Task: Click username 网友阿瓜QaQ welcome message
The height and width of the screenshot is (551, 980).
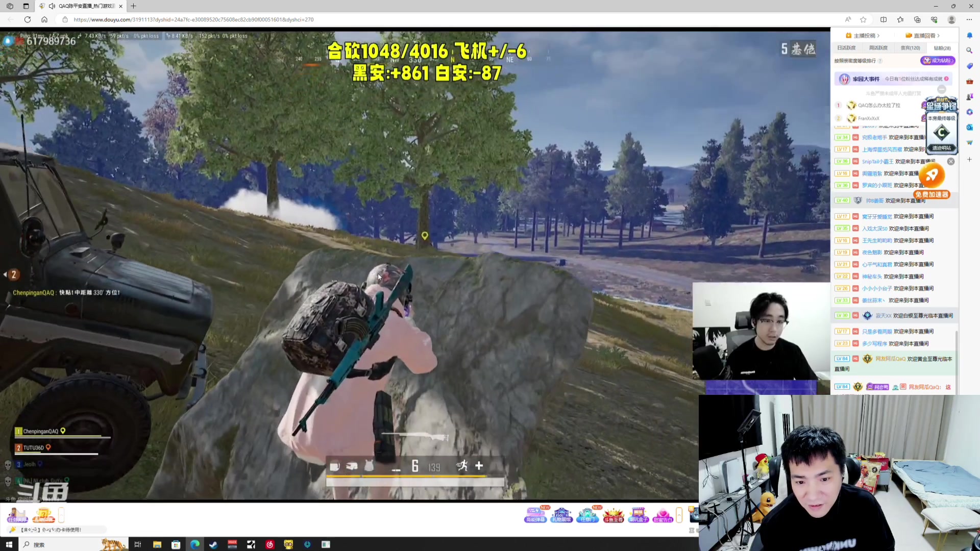Action: 890,359
